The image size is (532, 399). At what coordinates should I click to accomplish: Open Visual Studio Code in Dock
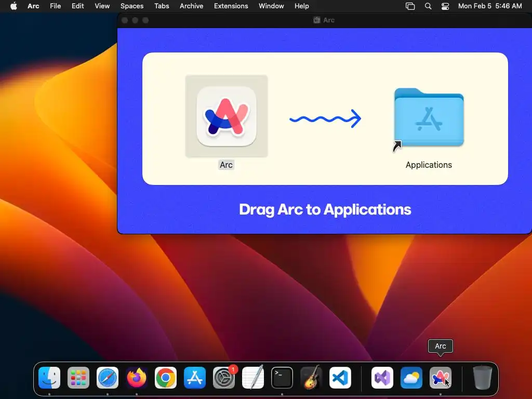(x=340, y=378)
